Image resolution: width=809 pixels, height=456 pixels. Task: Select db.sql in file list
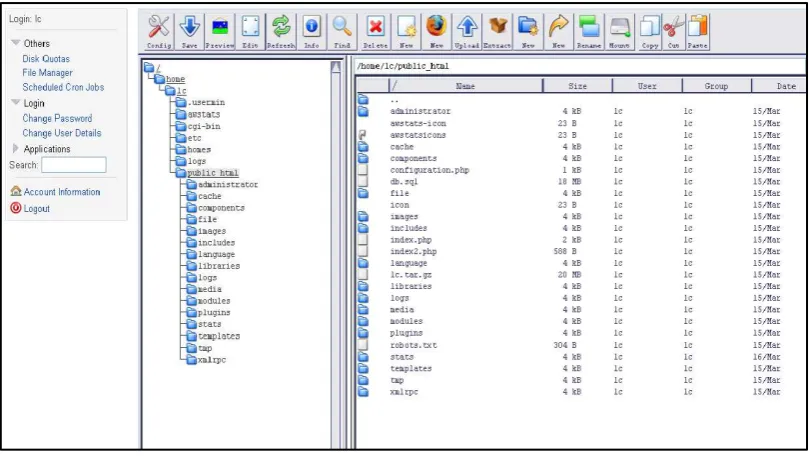(x=404, y=182)
